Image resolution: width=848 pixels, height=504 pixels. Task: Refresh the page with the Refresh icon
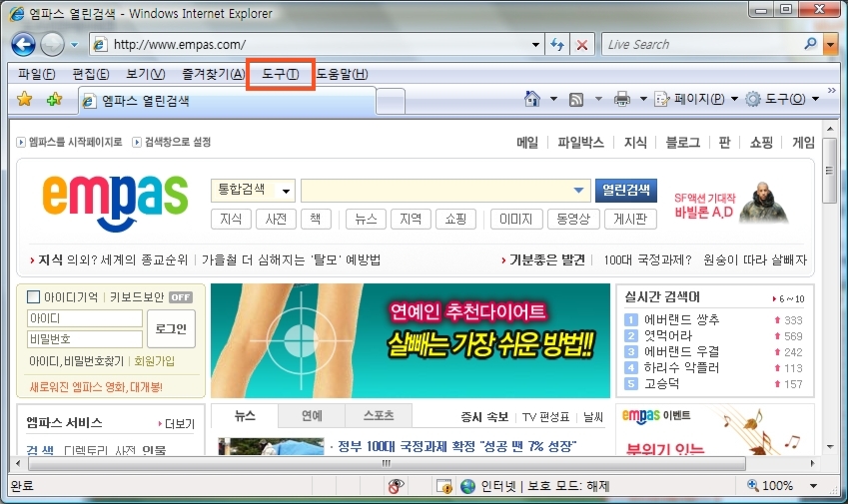[557, 44]
